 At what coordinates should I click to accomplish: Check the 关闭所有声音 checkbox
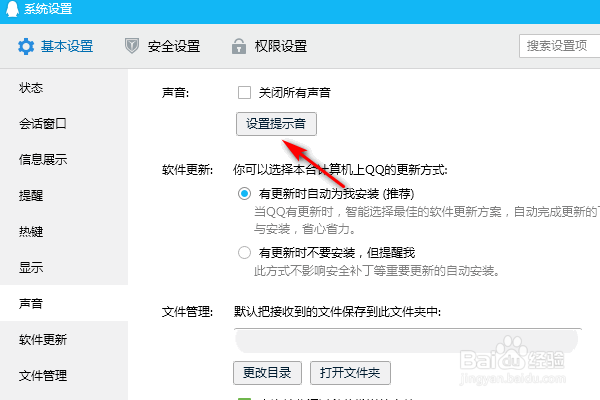click(x=244, y=93)
